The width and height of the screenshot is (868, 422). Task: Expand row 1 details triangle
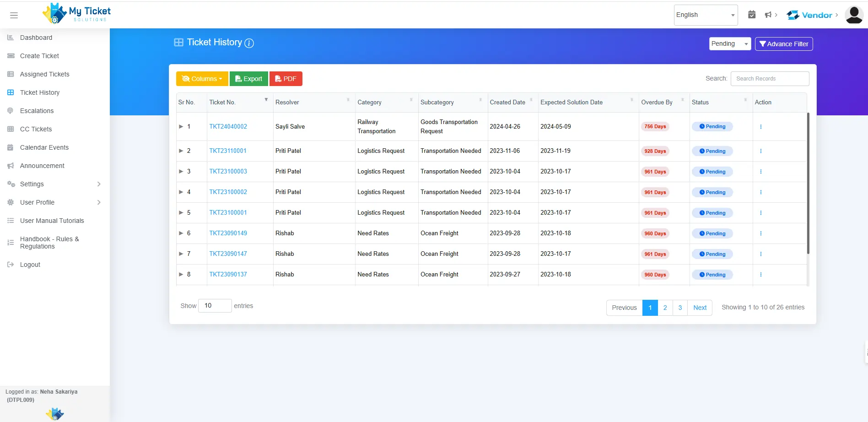pyautogui.click(x=181, y=127)
